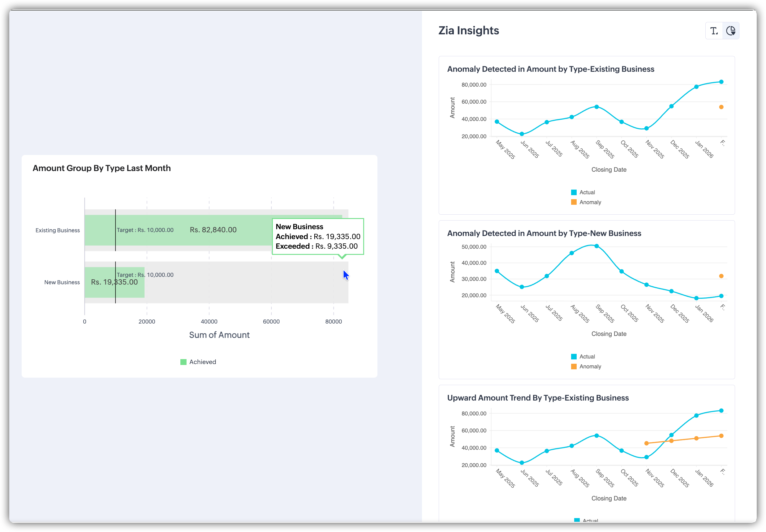Viewport: 766px width, 532px height.
Task: Click orange anomaly point in New Business chart
Action: 721,276
